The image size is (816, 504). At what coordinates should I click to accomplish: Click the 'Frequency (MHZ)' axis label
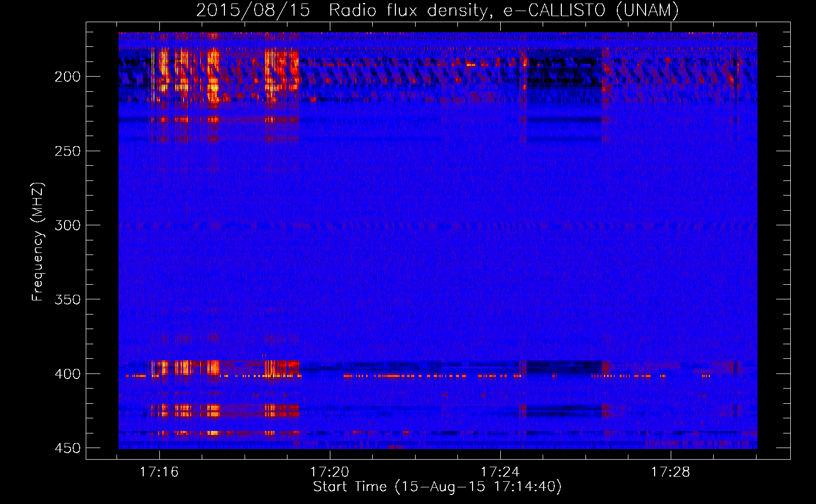38,242
